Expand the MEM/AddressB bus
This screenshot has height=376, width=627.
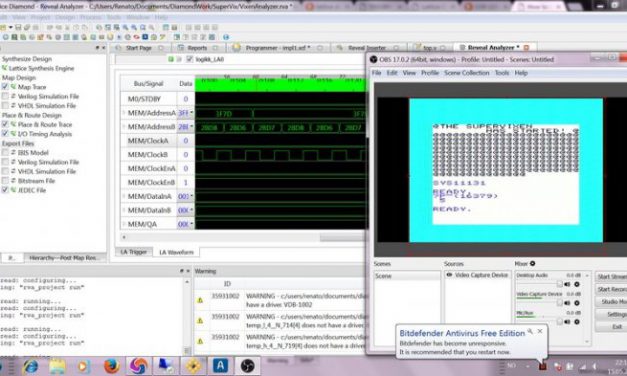click(124, 127)
